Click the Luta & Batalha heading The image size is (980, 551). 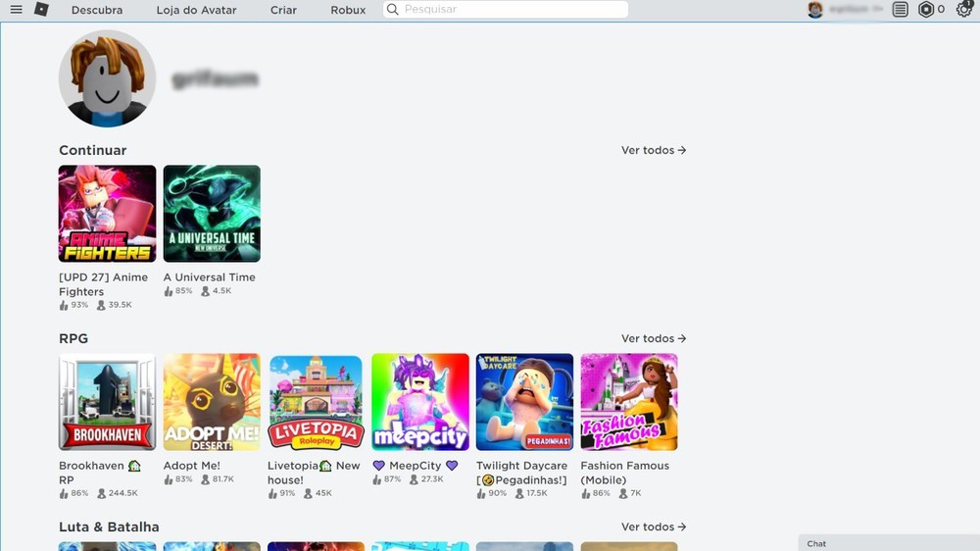tap(109, 526)
